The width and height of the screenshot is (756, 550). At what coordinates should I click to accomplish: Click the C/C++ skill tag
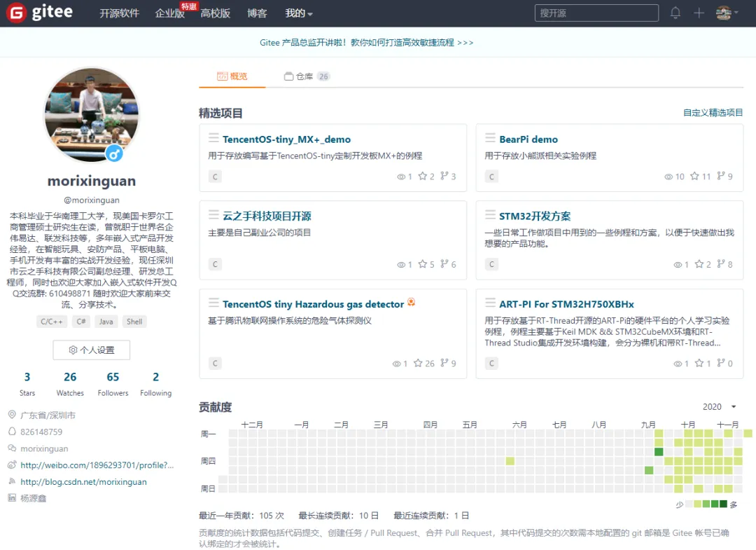pyautogui.click(x=52, y=322)
